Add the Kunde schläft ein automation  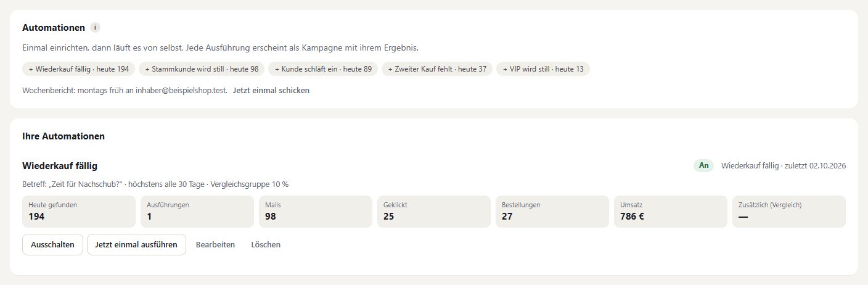pos(323,68)
